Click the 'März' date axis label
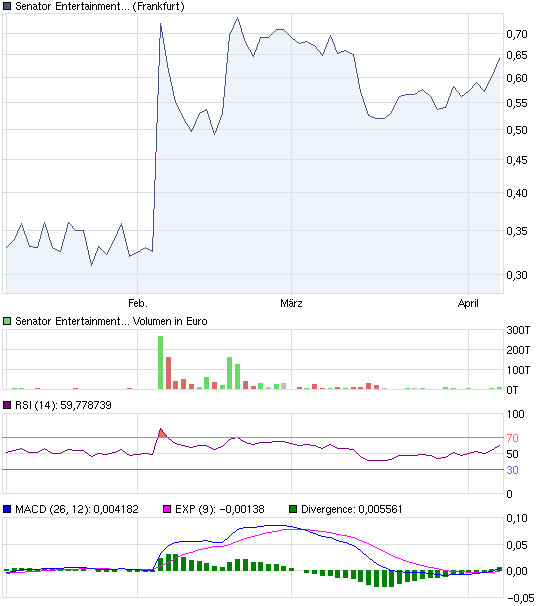The width and height of the screenshot is (545, 606). click(291, 303)
